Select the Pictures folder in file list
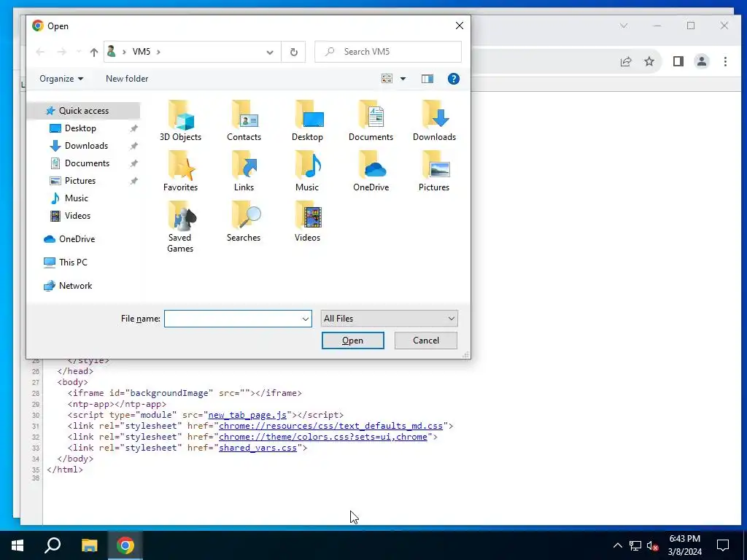 (x=434, y=171)
